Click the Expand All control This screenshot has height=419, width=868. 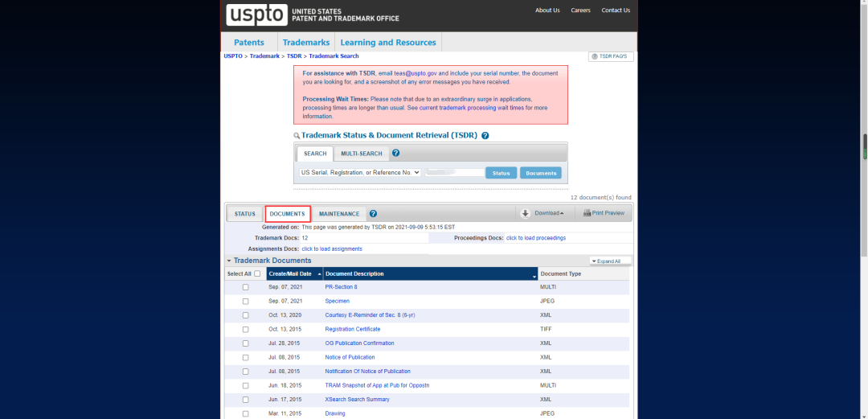coord(610,261)
